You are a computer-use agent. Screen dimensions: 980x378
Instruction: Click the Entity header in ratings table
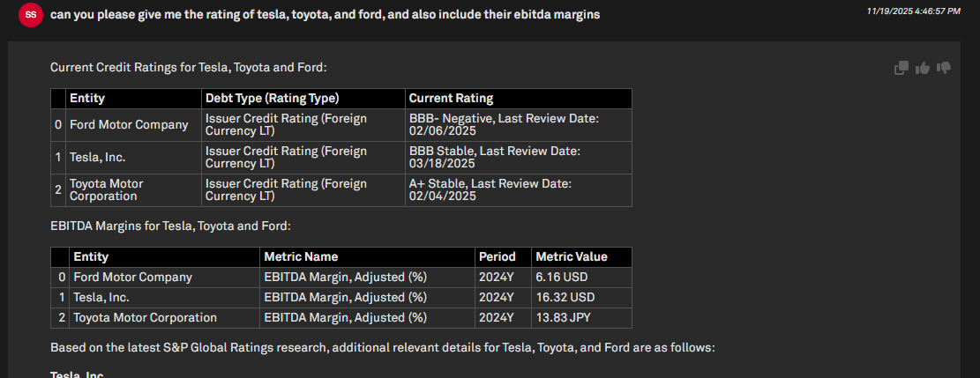87,99
